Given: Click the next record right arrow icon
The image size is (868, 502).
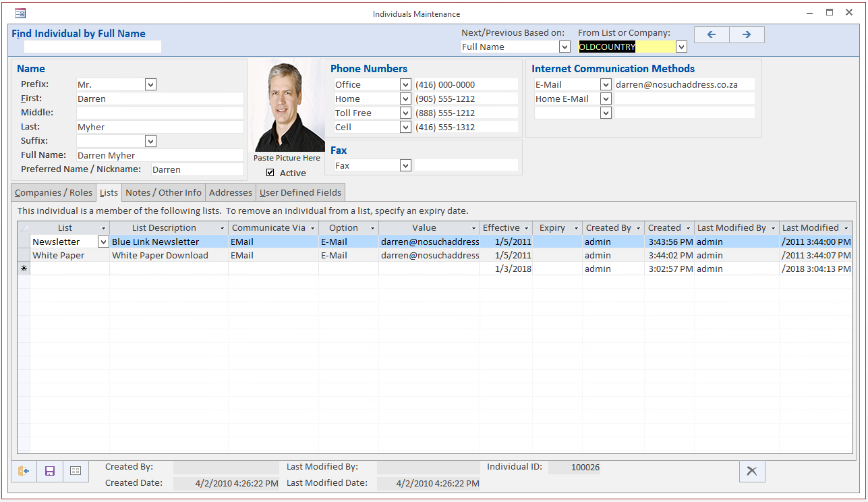Looking at the screenshot, I should 747,34.
